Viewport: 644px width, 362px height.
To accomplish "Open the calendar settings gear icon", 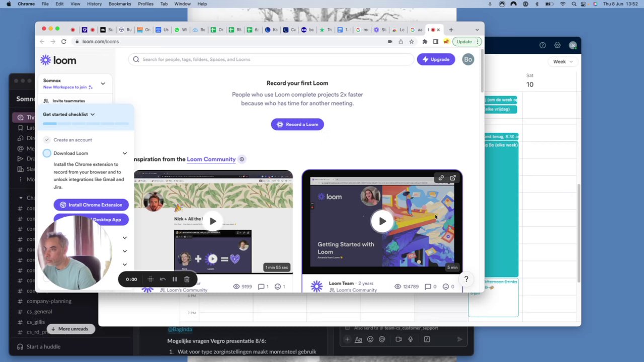I will (557, 45).
